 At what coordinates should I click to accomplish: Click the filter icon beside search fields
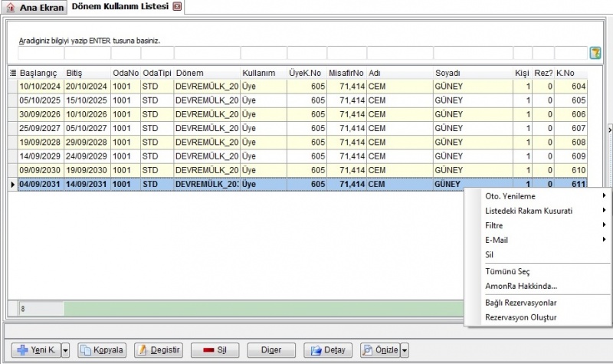point(595,53)
